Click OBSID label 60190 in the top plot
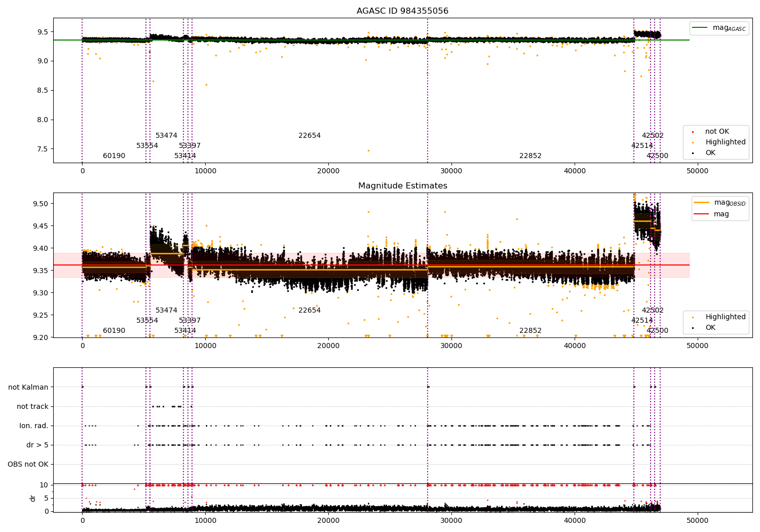This screenshot has height=532, width=760. point(114,156)
